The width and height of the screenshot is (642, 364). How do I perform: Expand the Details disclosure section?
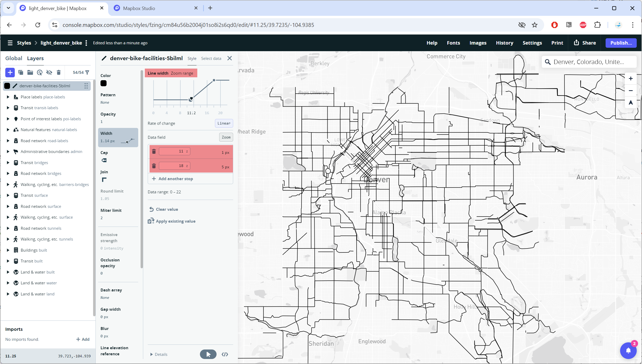point(159,354)
